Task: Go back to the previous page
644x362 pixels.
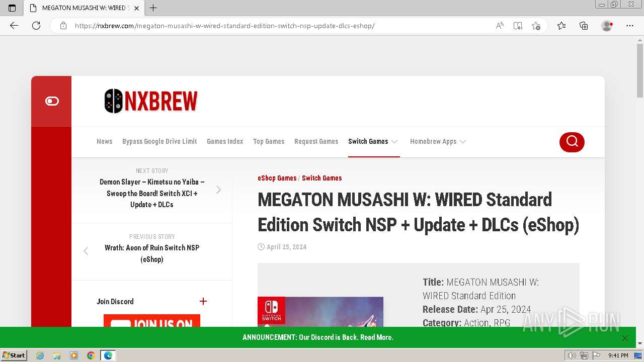Action: (x=14, y=26)
